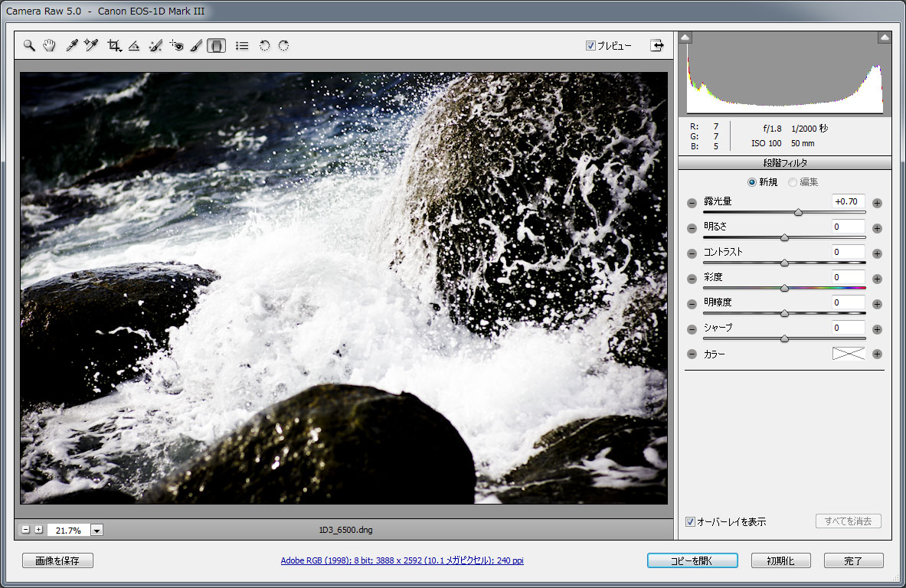The height and width of the screenshot is (588, 906).
Task: Open the Adobe RGB workflow options link
Action: click(402, 560)
